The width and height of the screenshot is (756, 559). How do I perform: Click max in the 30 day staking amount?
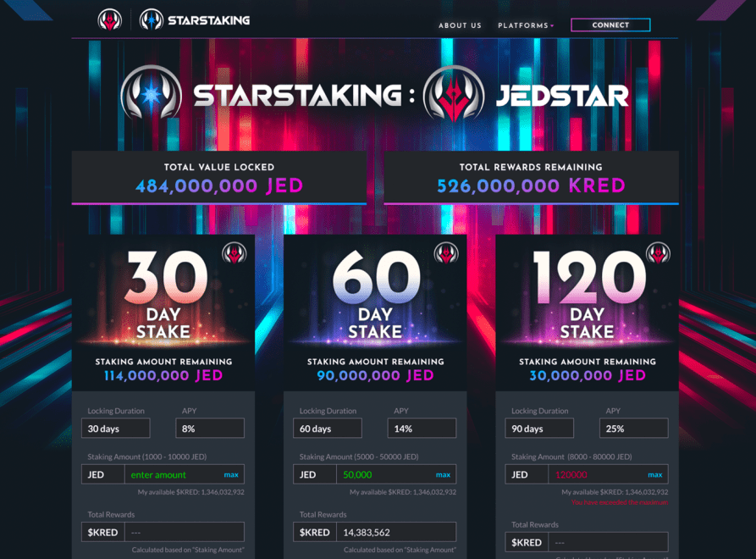coord(231,475)
